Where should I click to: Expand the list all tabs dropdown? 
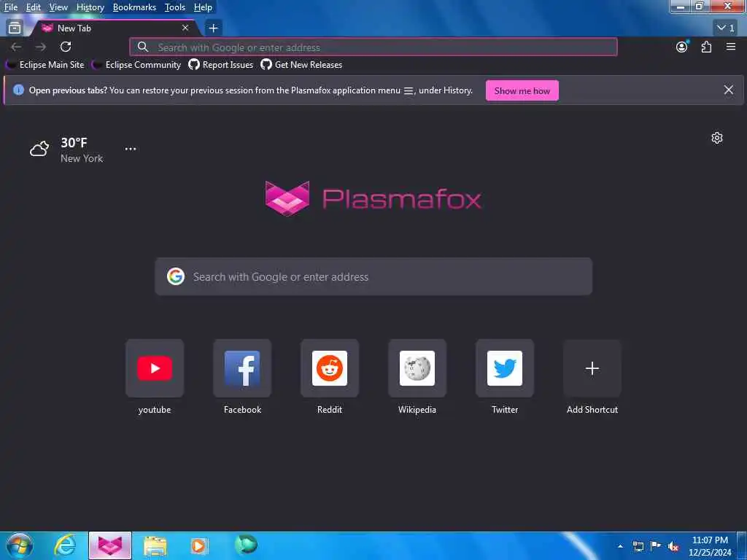(726, 28)
